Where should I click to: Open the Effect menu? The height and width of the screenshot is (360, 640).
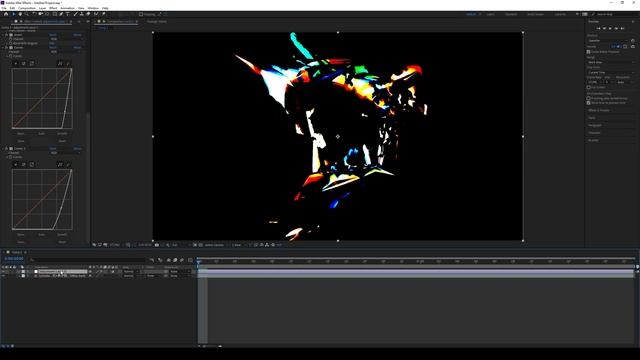point(53,8)
